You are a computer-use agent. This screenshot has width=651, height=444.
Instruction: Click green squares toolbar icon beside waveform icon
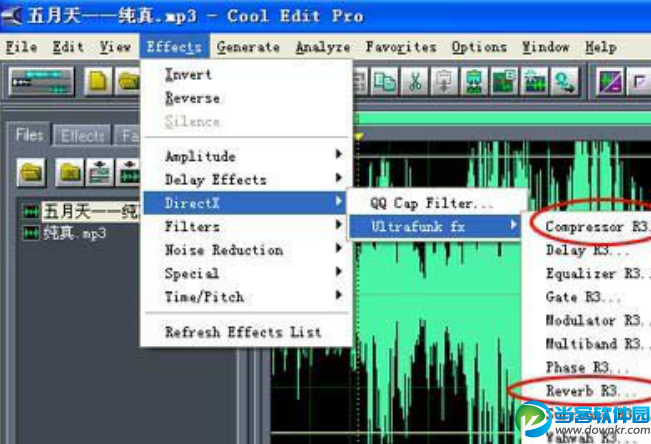(x=504, y=81)
